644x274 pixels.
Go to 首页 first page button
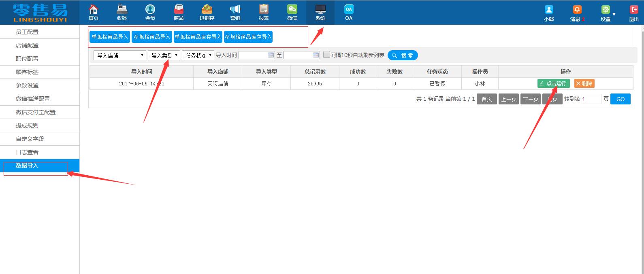(x=487, y=99)
